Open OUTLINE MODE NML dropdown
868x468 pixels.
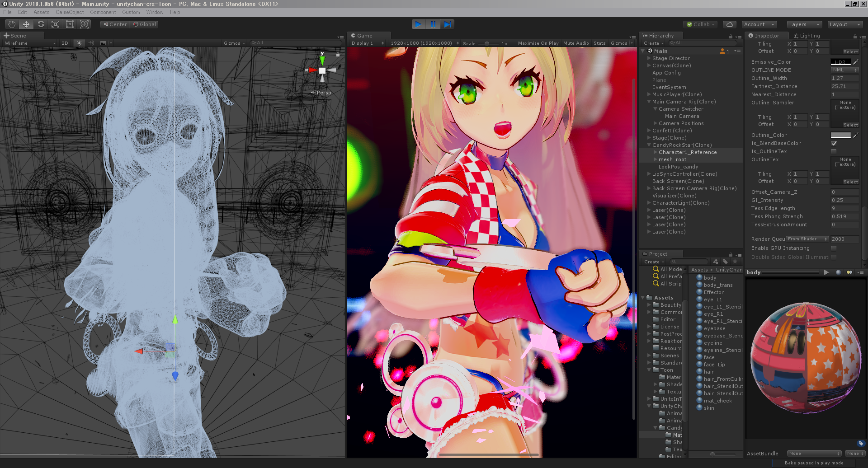tap(844, 70)
